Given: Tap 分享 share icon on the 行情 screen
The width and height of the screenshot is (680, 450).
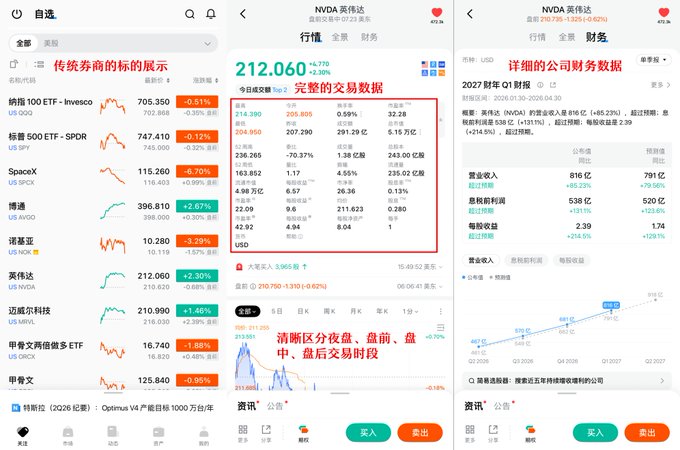Looking at the screenshot, I should (x=266, y=433).
